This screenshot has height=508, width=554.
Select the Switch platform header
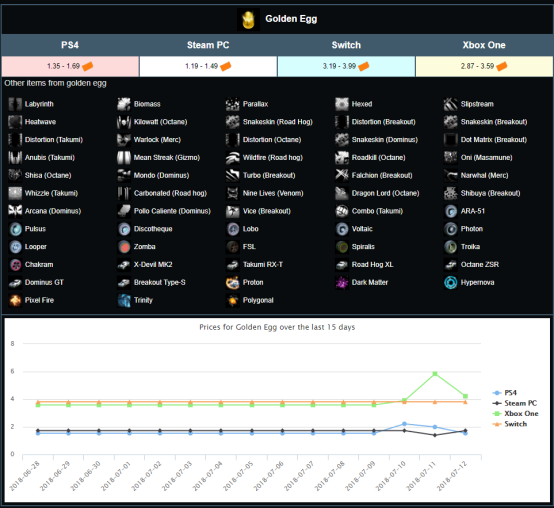346,45
